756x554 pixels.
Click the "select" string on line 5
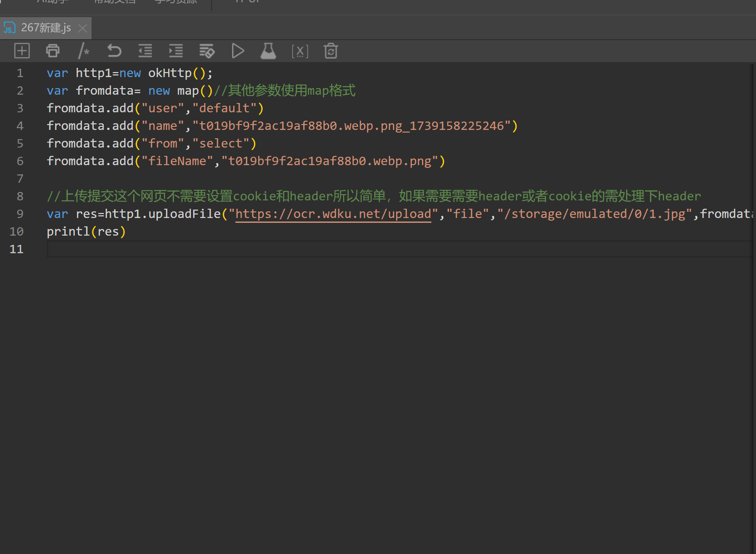click(221, 144)
